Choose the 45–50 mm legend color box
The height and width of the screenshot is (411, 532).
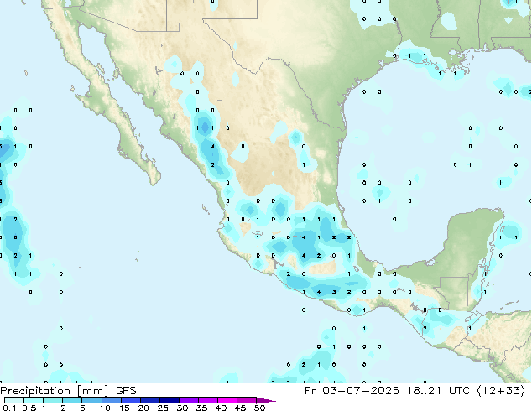pyautogui.click(x=247, y=400)
